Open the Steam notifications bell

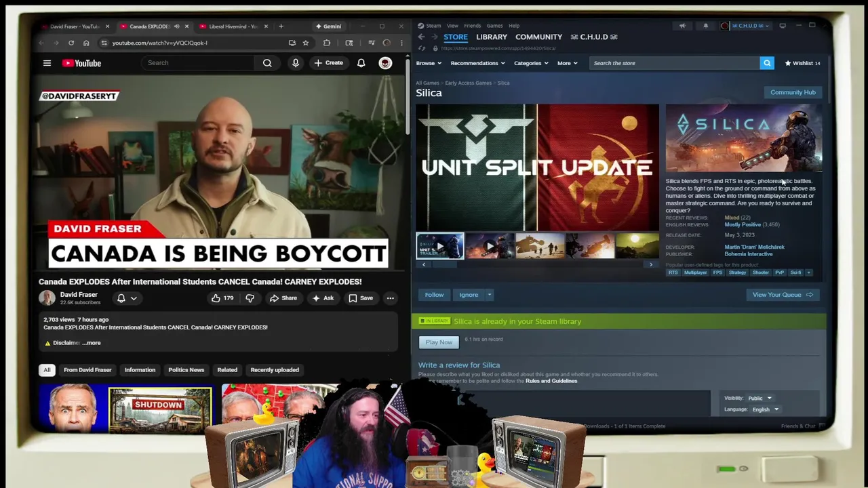[x=705, y=26]
